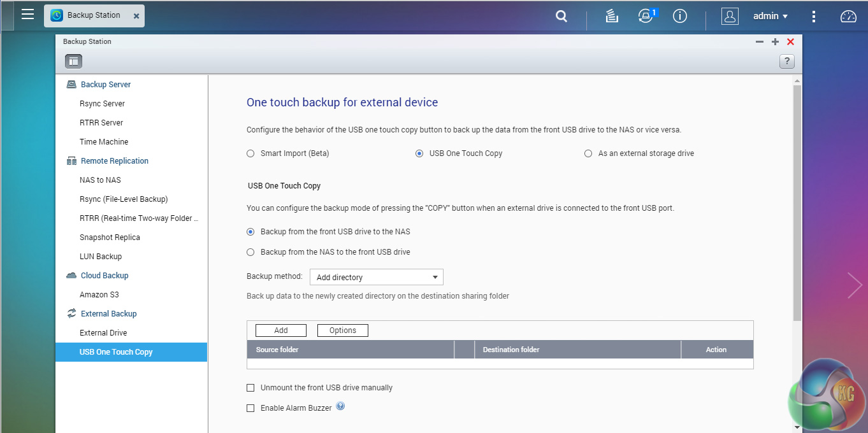Viewport: 868px width, 433px height.
Task: Select USB One Touch Copy sidebar item
Action: pos(131,352)
